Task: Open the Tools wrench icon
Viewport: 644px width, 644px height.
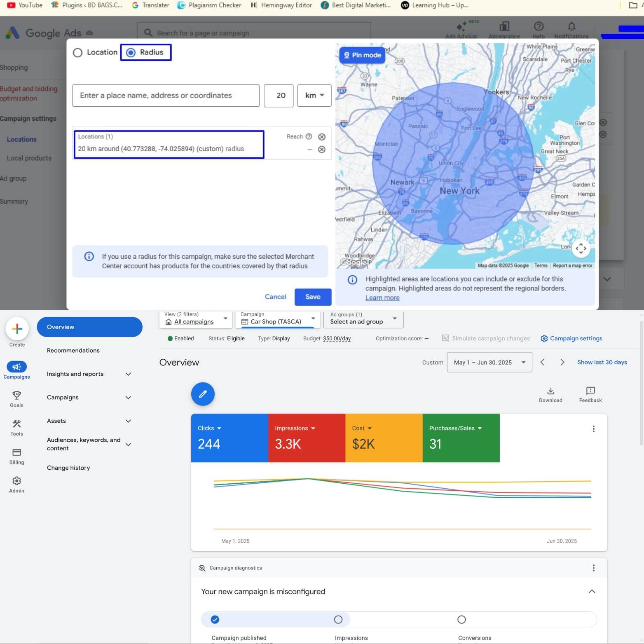Action: [x=16, y=424]
